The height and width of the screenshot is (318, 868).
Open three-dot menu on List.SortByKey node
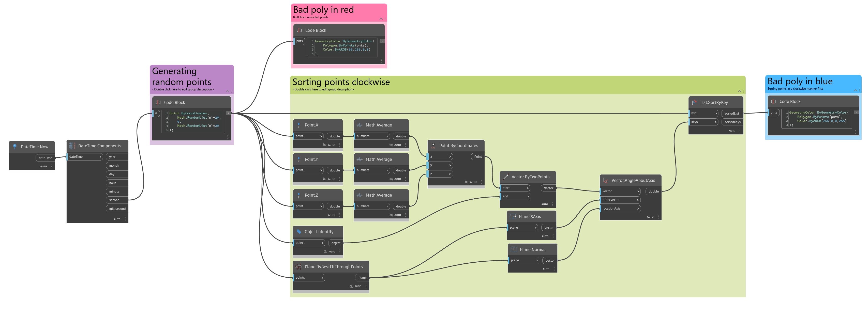[x=740, y=131]
